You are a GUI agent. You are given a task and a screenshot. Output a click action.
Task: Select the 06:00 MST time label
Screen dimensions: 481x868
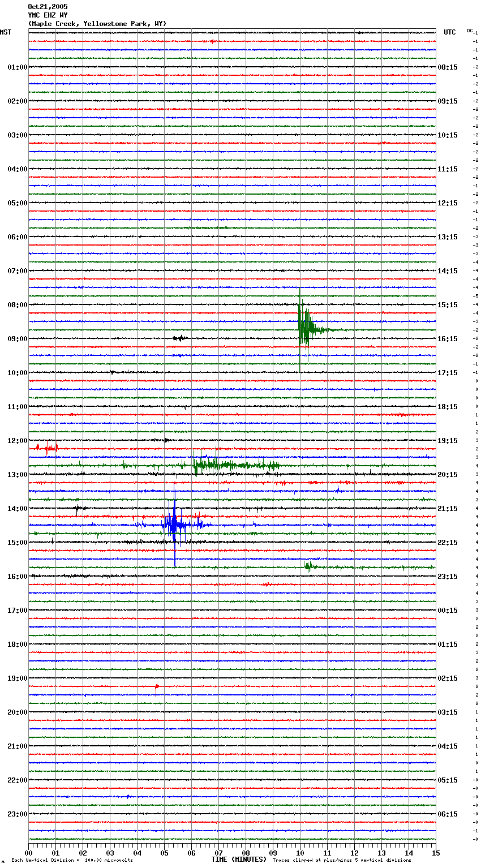(x=17, y=237)
